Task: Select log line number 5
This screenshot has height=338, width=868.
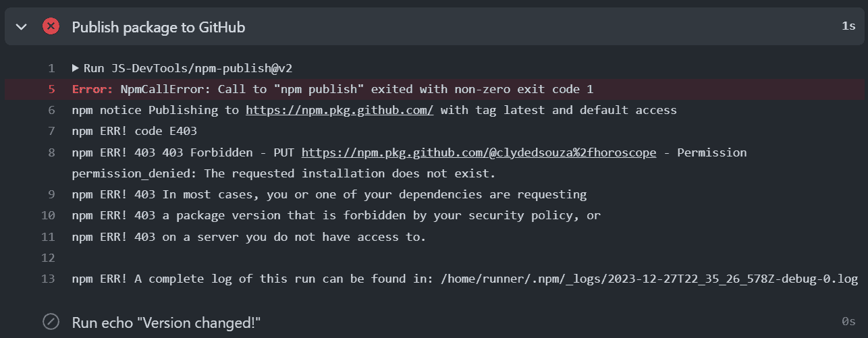Action: point(51,89)
